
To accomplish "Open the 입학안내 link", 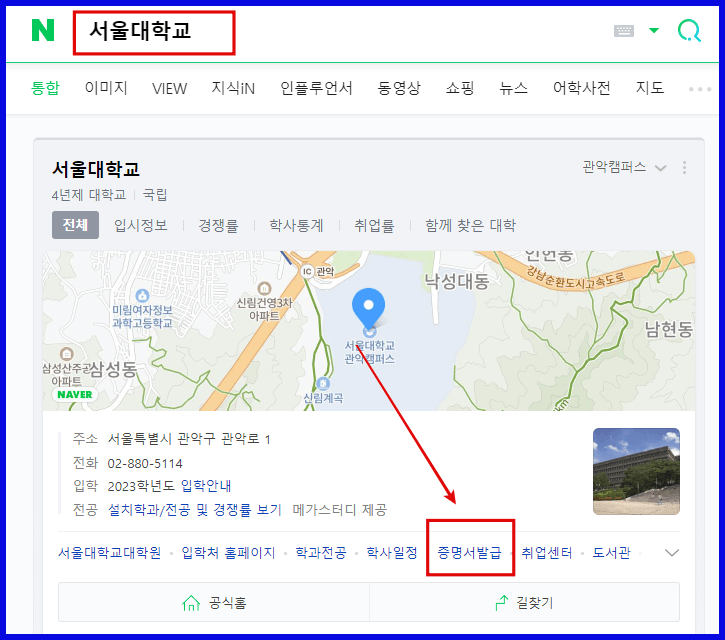I will (x=206, y=486).
